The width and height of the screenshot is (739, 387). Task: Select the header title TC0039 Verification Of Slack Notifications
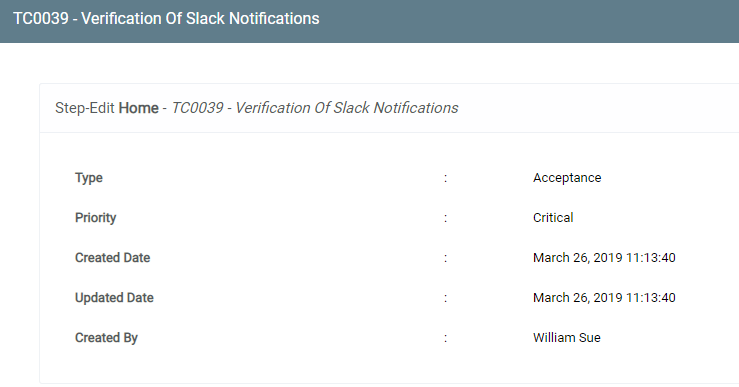[x=166, y=18]
